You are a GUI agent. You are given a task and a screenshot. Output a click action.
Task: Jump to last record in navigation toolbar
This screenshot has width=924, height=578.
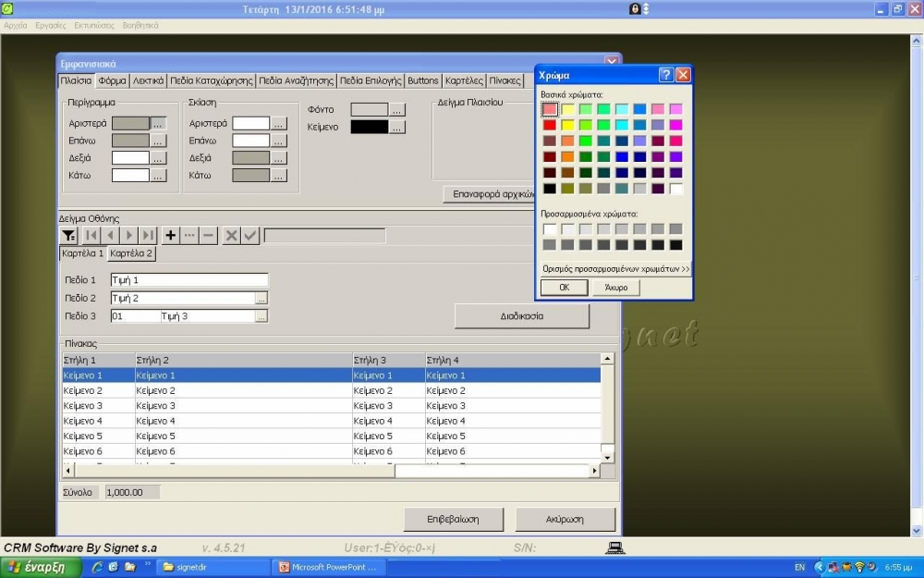[x=148, y=235]
